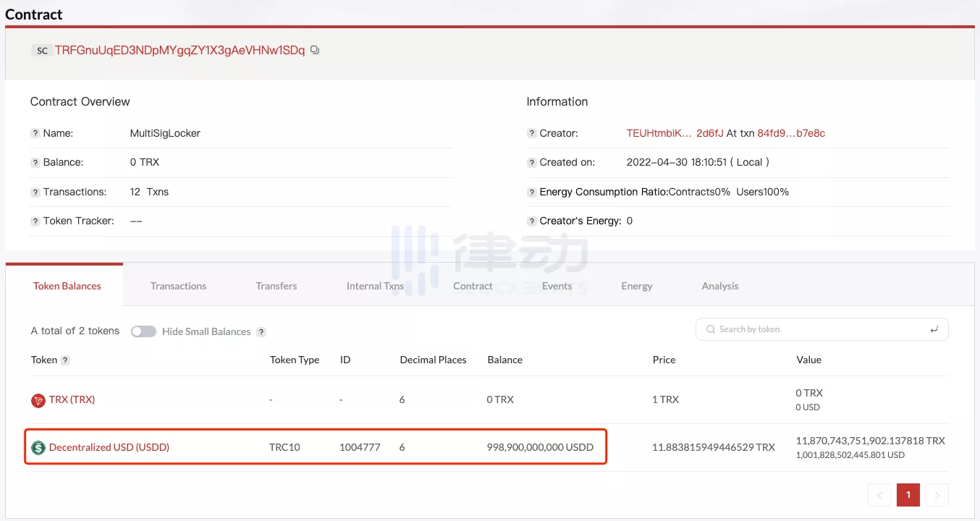Viewport: 980px width, 521px height.
Task: Click help icon next to Hide Small Balances
Action: [261, 331]
